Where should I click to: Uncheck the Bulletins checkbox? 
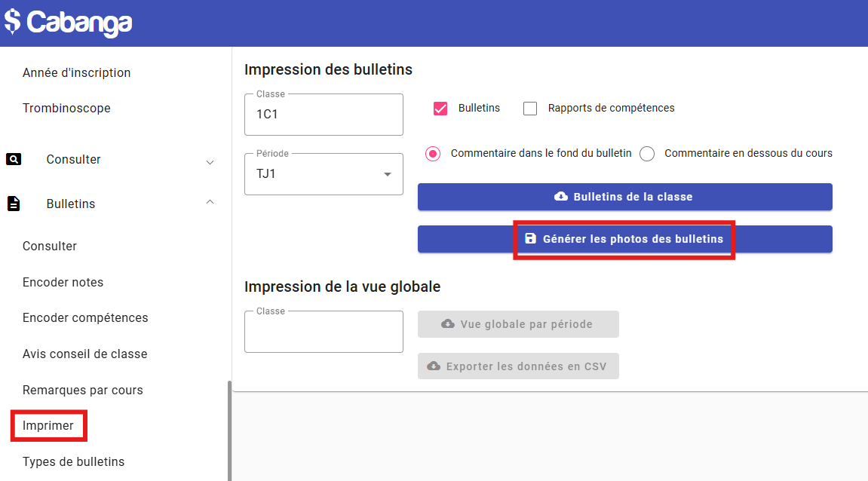(440, 109)
